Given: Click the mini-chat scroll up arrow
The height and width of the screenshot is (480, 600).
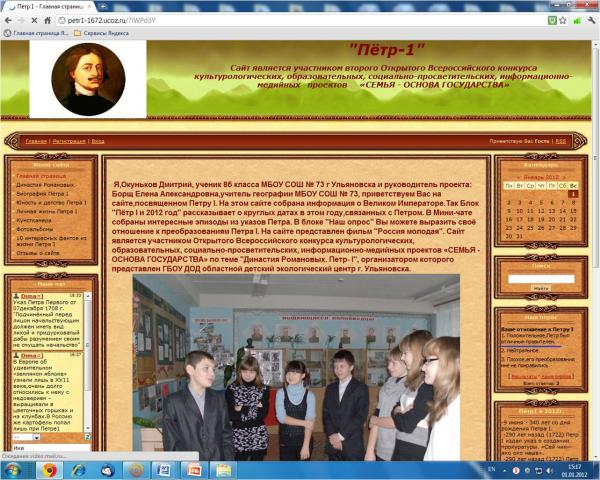Looking at the screenshot, I should tap(88, 296).
